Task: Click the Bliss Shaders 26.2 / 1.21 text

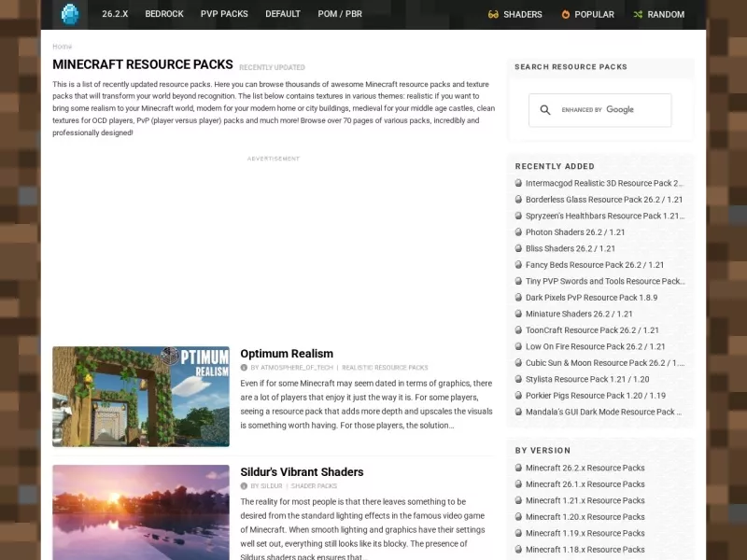Action: tap(571, 248)
